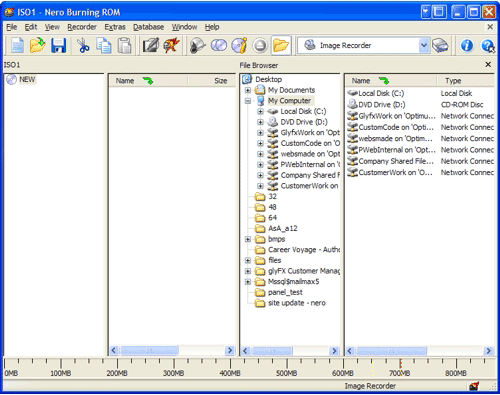
Task: Click the blue Info toolbar icon
Action: [x=467, y=45]
